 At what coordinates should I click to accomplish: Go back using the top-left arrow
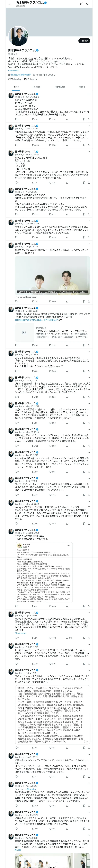point(9,4)
